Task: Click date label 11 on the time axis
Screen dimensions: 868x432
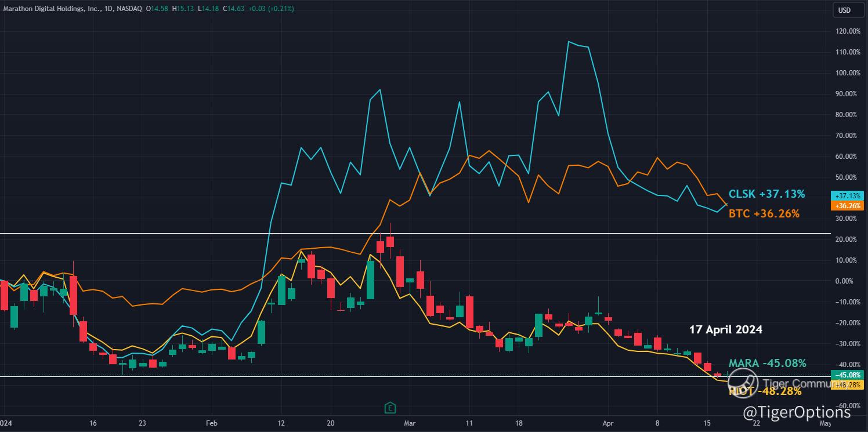Action: 470,423
